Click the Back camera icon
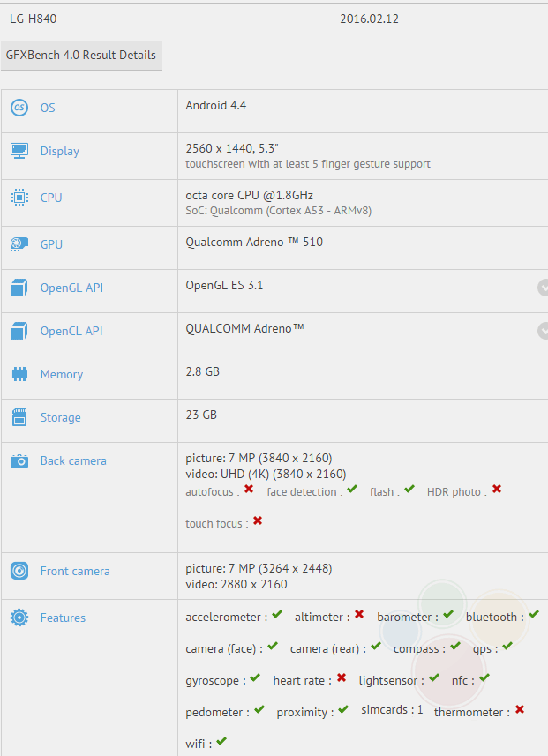The width and height of the screenshot is (548, 756). [19, 461]
